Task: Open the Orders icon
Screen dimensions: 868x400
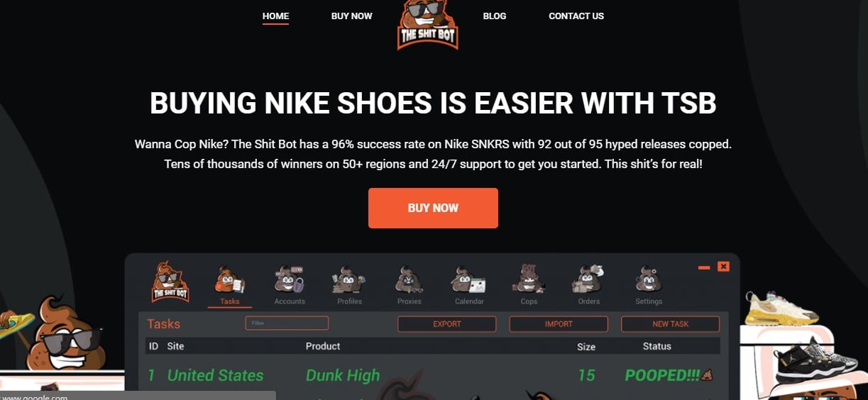Action: click(588, 280)
